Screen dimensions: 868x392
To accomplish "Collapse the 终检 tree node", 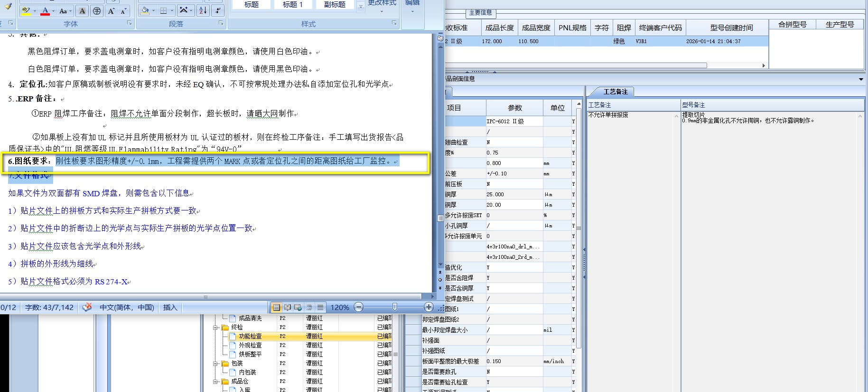I will tap(215, 327).
